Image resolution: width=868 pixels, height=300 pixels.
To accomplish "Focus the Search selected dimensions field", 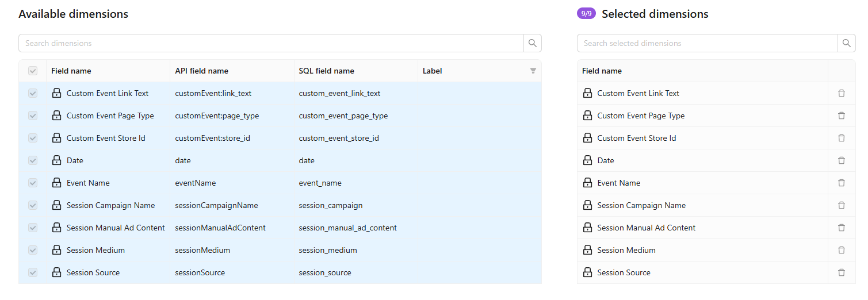I will coord(706,43).
